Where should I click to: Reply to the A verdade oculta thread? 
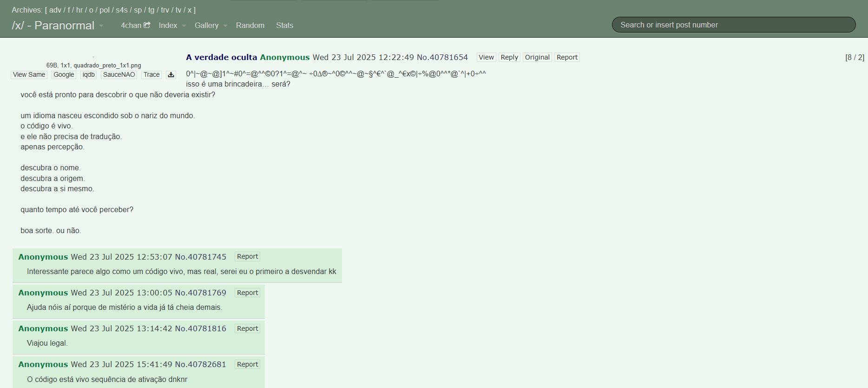pyautogui.click(x=509, y=57)
